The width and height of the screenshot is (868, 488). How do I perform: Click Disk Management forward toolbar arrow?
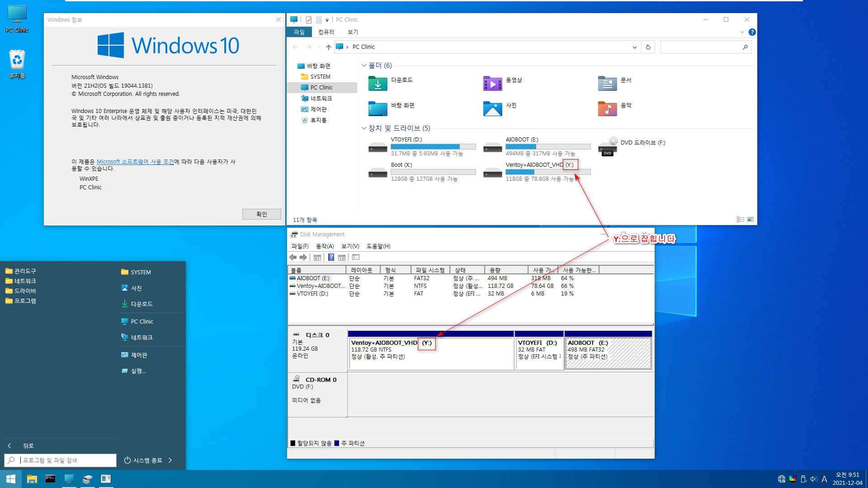303,257
